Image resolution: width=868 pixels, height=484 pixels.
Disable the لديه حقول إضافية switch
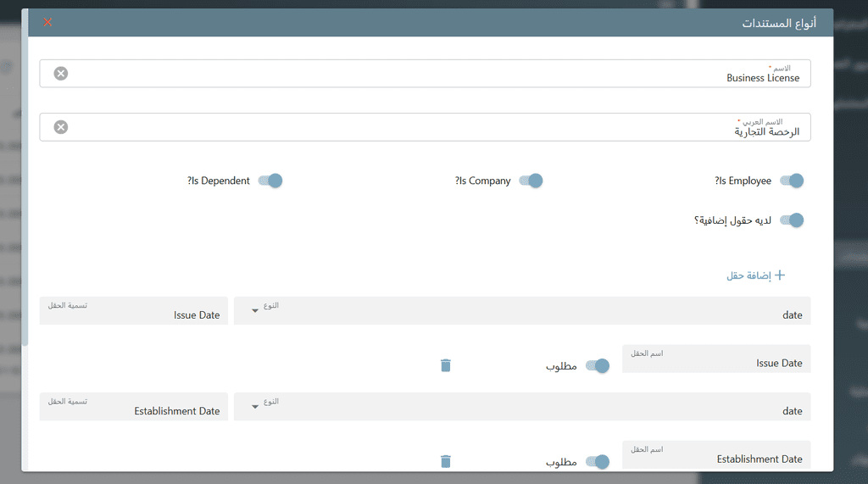pos(792,220)
